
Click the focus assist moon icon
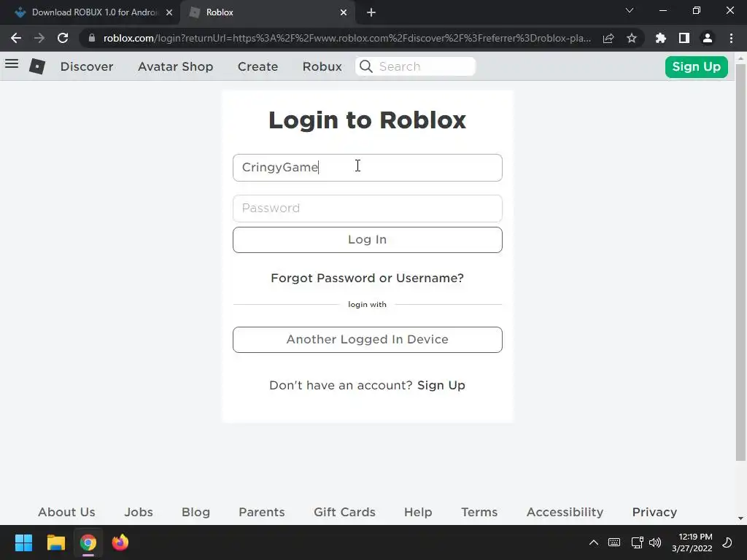727,542
